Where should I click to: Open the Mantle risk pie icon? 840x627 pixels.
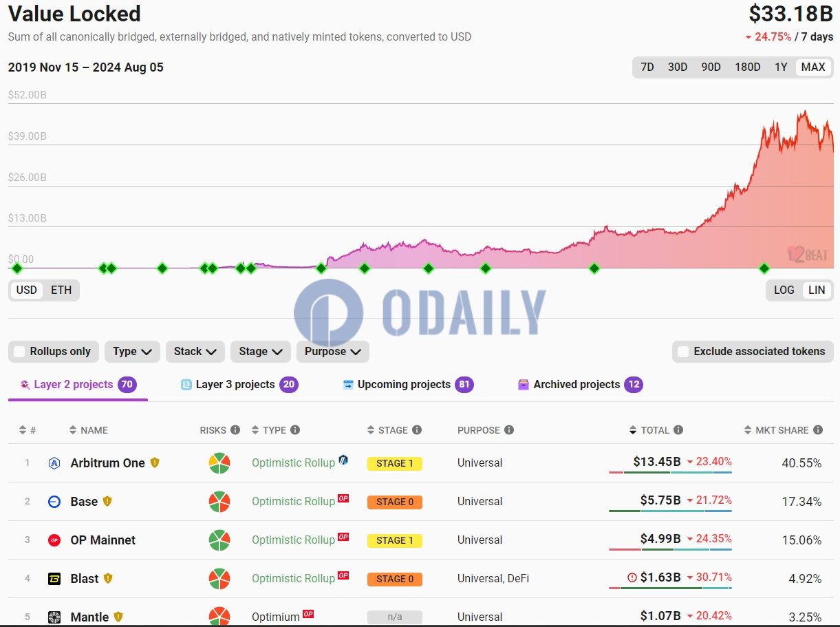[219, 617]
